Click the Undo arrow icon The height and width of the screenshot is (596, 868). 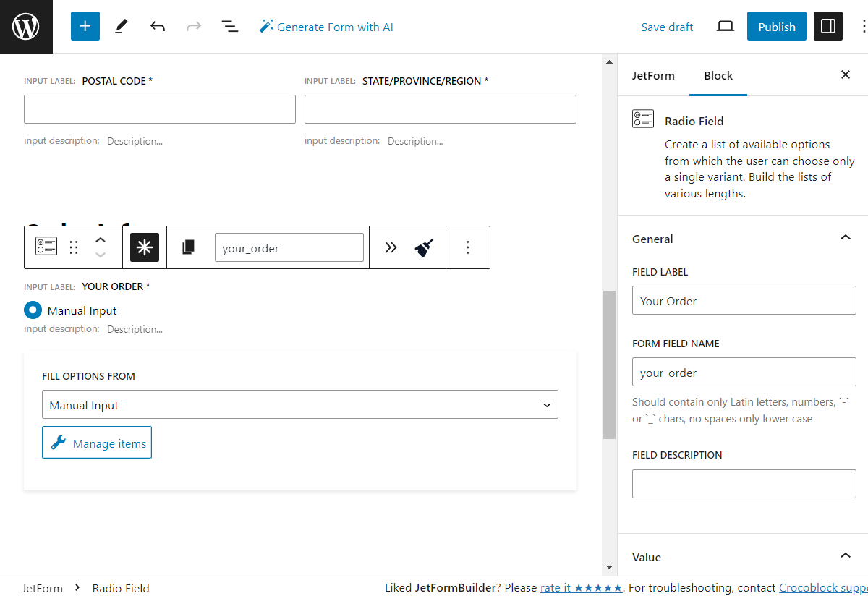(158, 26)
